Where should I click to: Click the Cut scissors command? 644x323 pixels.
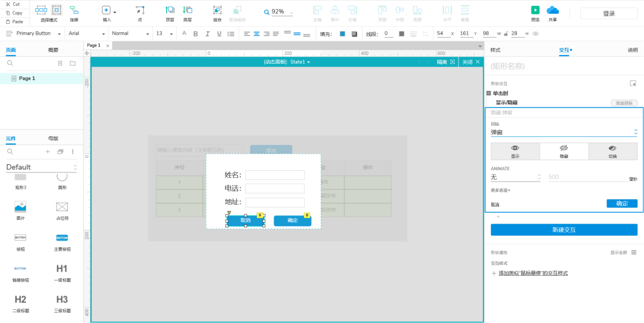(13, 4)
